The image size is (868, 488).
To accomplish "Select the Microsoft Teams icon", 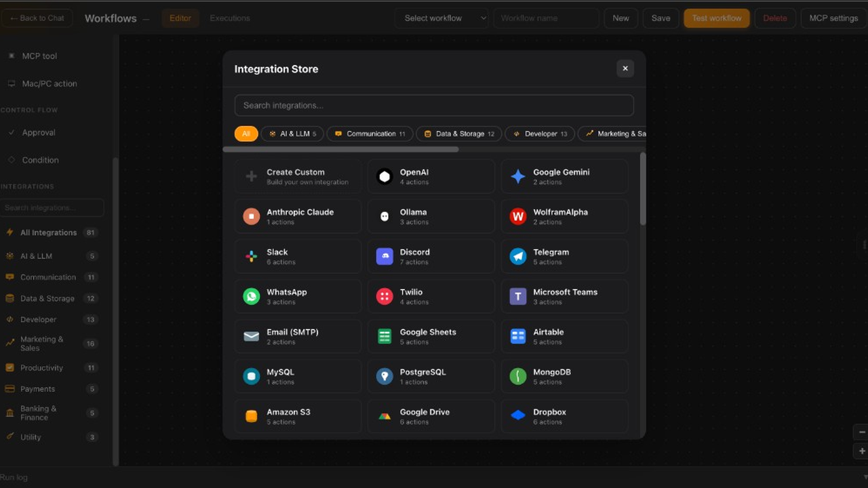I will tap(518, 297).
